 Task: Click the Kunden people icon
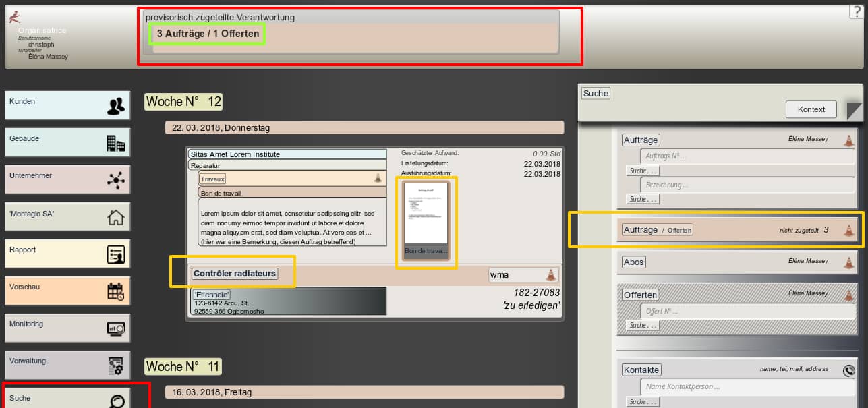(x=116, y=106)
